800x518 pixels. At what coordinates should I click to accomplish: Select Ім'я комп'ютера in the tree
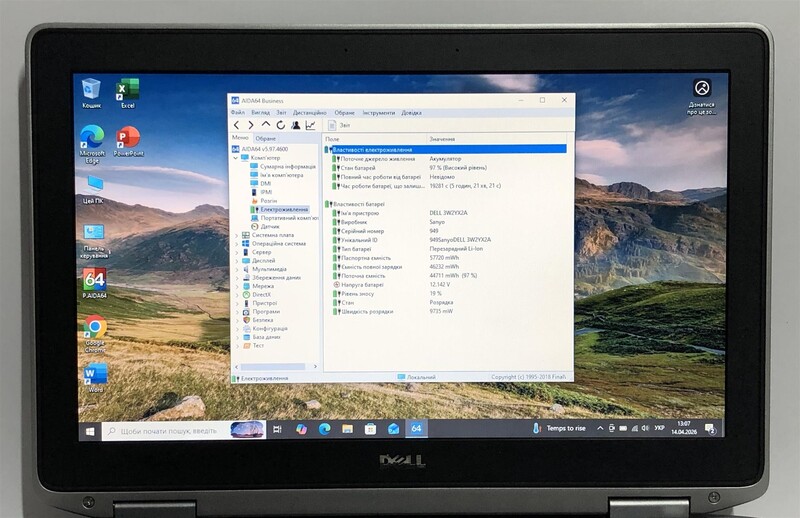click(277, 175)
